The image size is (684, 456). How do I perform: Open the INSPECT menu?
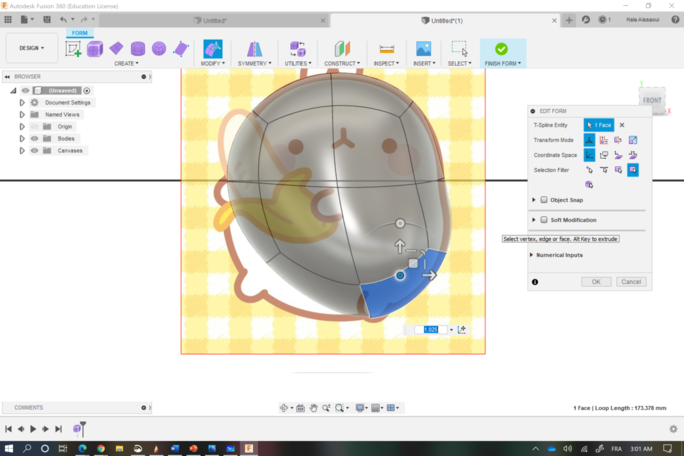(x=386, y=63)
